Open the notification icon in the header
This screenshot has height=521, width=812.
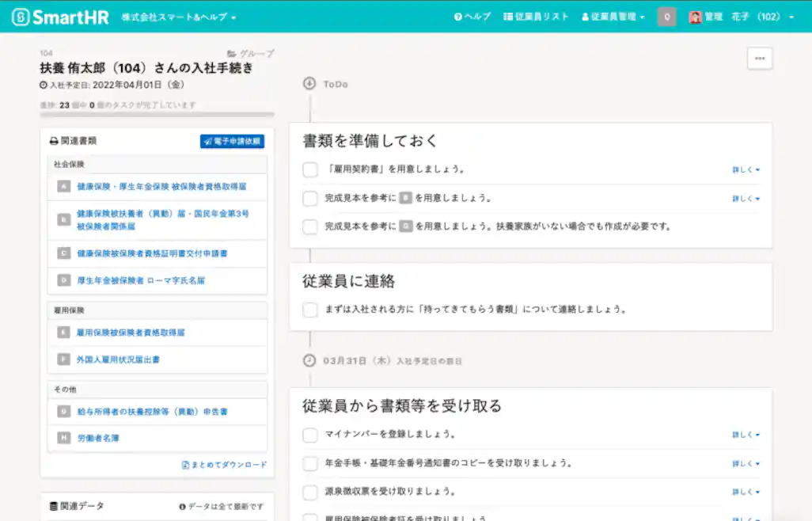point(666,15)
